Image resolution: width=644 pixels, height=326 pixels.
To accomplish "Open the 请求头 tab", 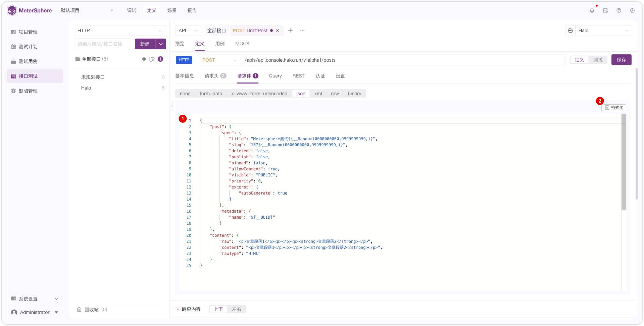I will point(215,76).
